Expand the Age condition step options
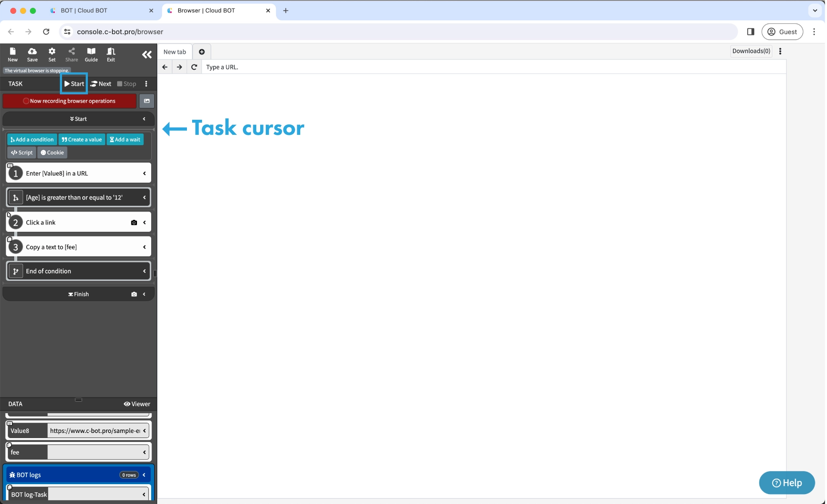 click(144, 197)
